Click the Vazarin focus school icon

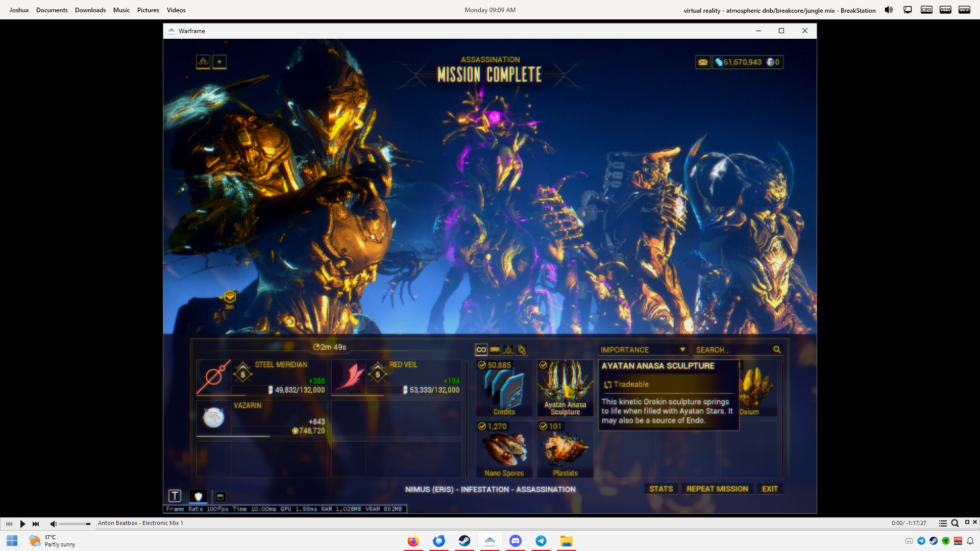click(214, 418)
